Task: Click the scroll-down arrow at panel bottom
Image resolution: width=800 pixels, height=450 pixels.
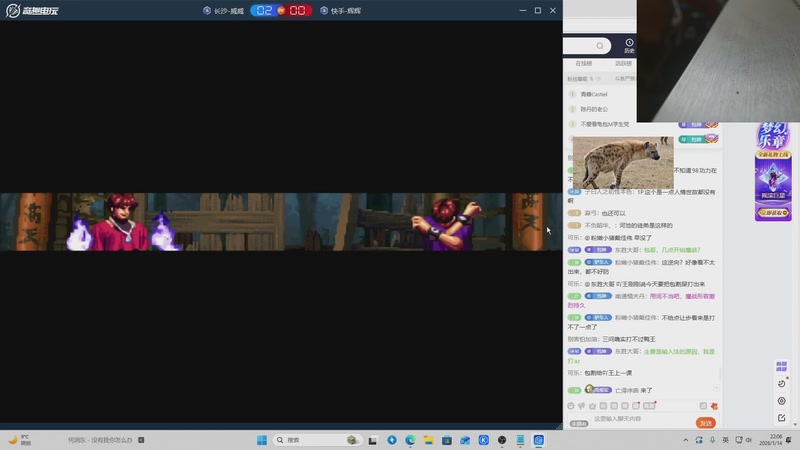Action: coord(795,424)
